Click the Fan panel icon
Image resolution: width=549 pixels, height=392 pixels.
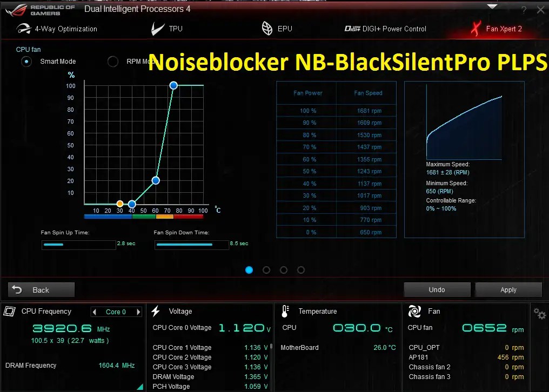[414, 311]
